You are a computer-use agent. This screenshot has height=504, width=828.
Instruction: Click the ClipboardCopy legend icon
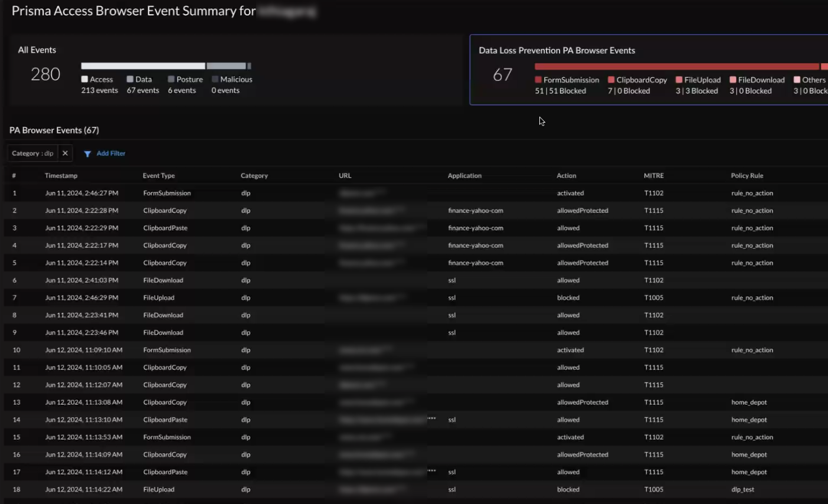(611, 80)
